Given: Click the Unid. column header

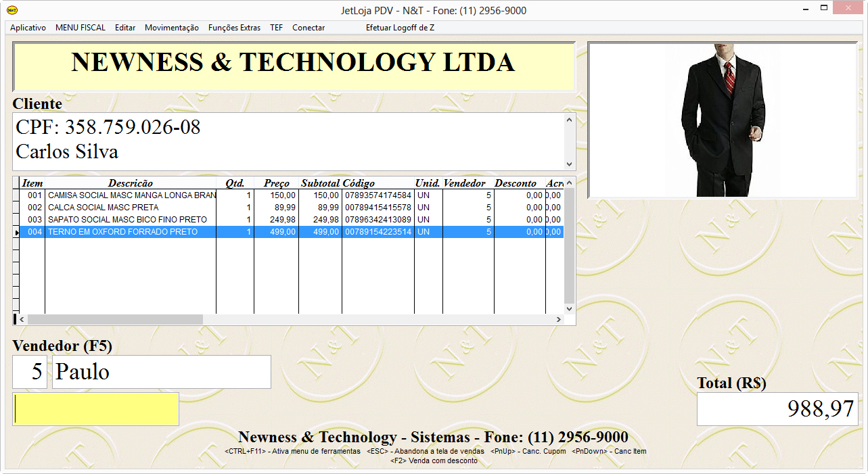Looking at the screenshot, I should coord(428,183).
